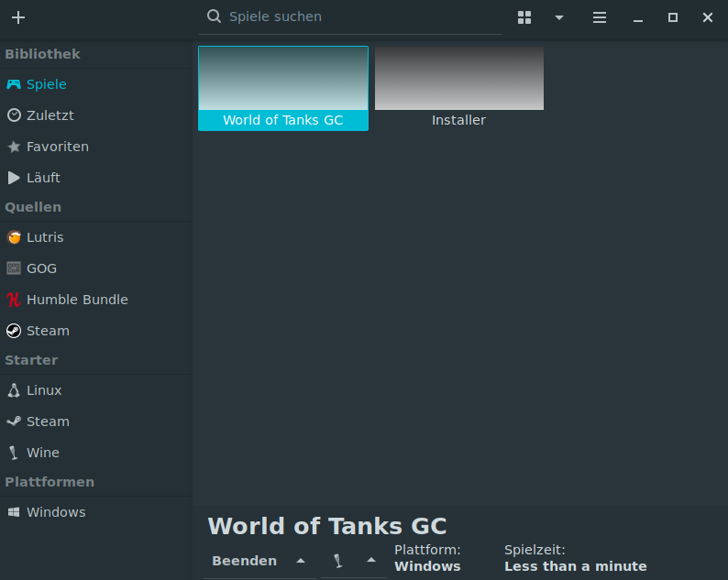Click the Plattform 'Windows' value in the game bar

click(x=427, y=566)
